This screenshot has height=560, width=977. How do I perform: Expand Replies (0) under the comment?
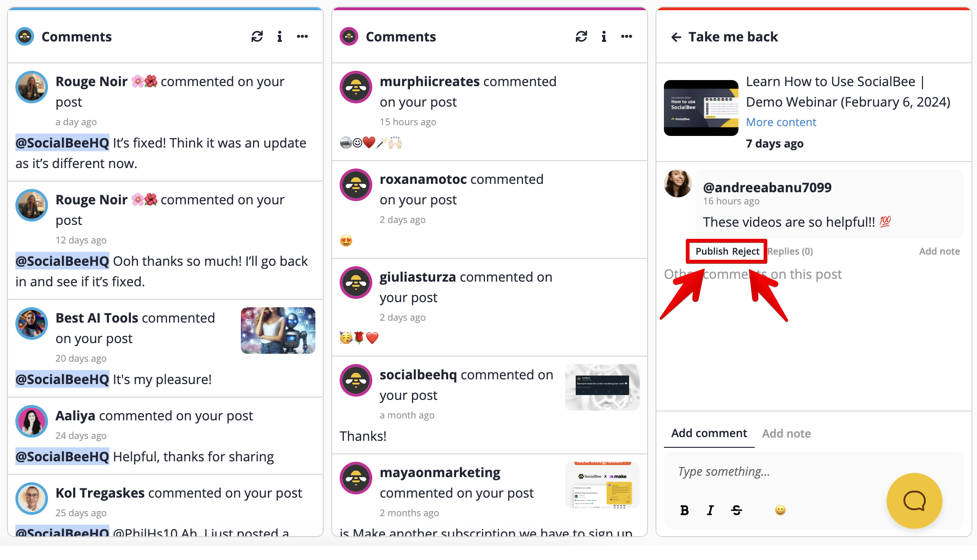(790, 251)
